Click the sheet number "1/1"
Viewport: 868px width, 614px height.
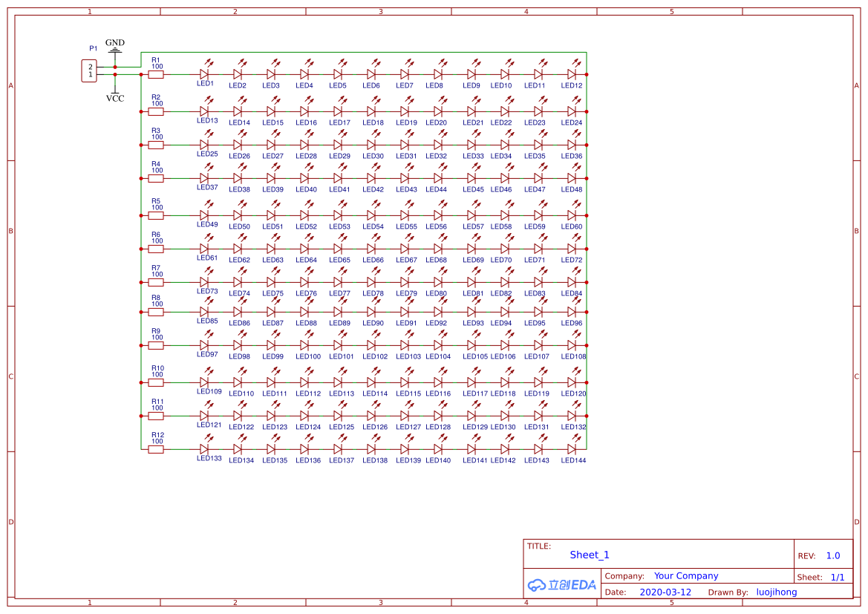838,578
